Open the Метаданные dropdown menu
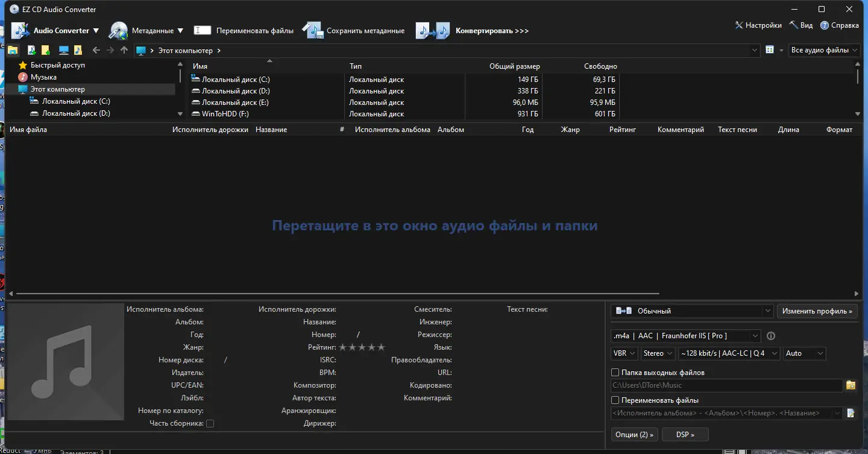868x454 pixels. (146, 31)
